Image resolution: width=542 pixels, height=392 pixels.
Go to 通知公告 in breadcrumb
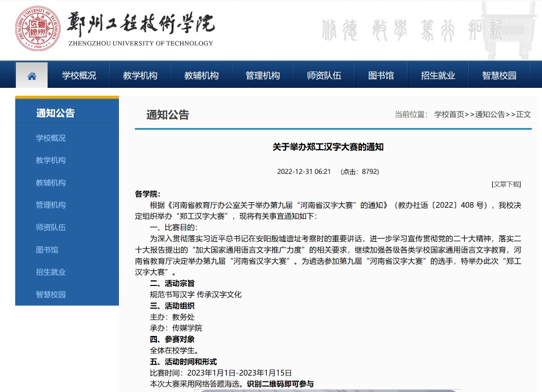tap(490, 114)
